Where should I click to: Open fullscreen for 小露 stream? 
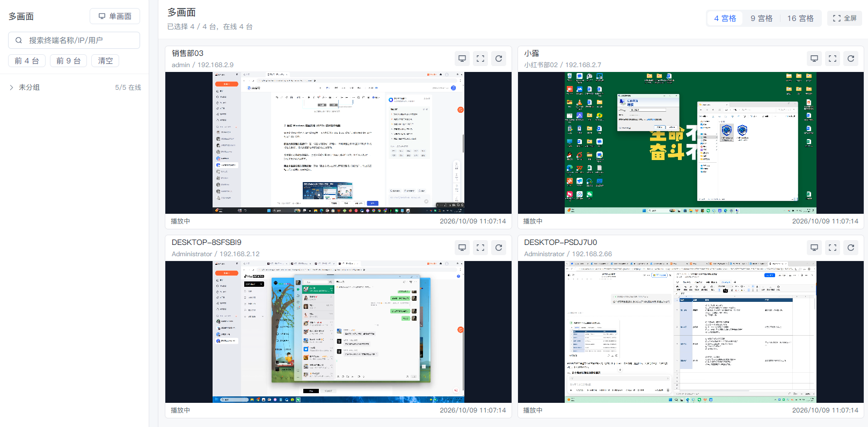point(833,59)
